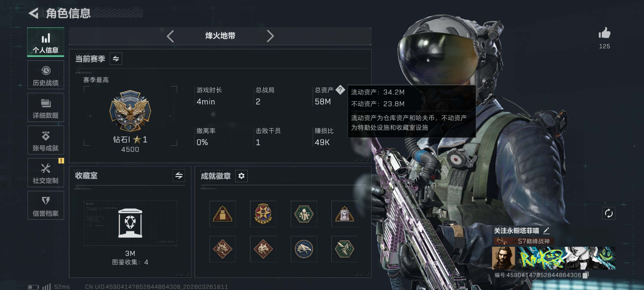Open the 详细数据 sidebar section
Screen dimensions: 644x290
pyautogui.click(x=45, y=107)
